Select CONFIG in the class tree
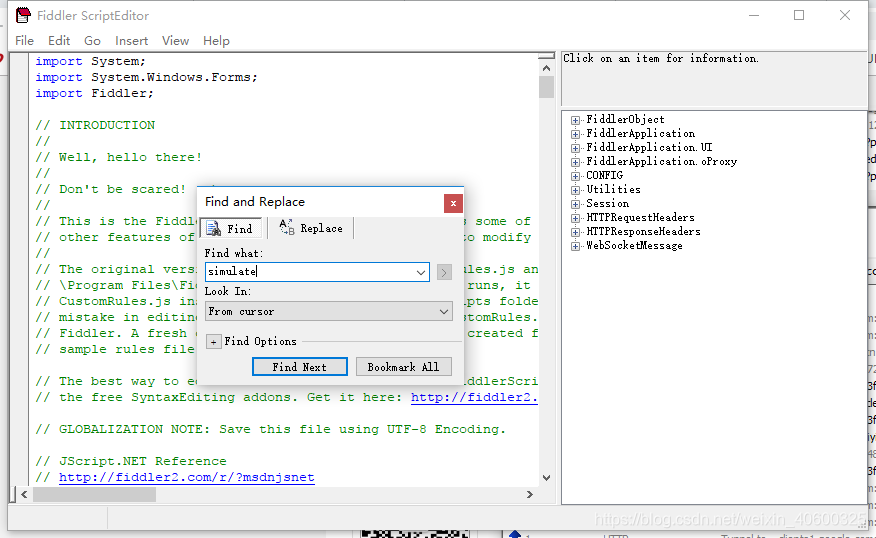Screen dimensions: 876x538 [604, 175]
